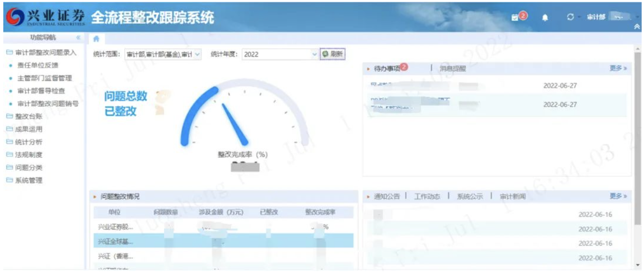Expand the 统计年度 dropdown
This screenshot has width=644, height=272.
pos(314,54)
